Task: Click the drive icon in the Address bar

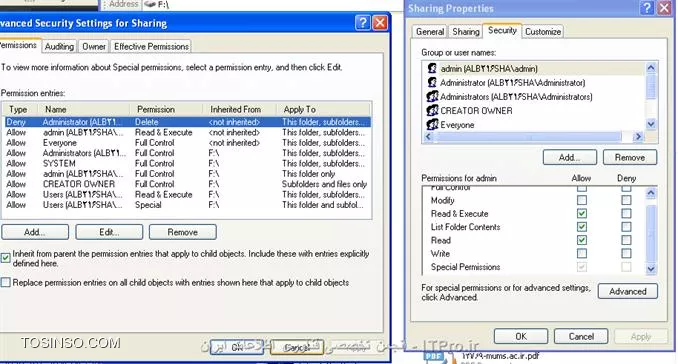Action: point(150,4)
